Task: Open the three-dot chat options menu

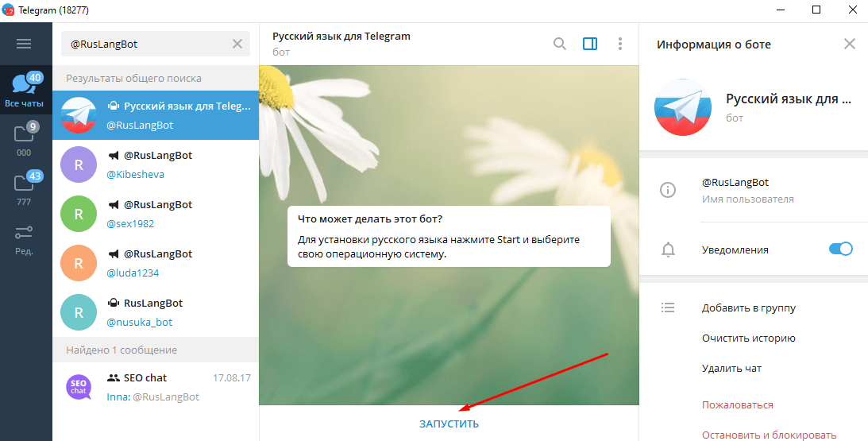Action: tap(620, 44)
